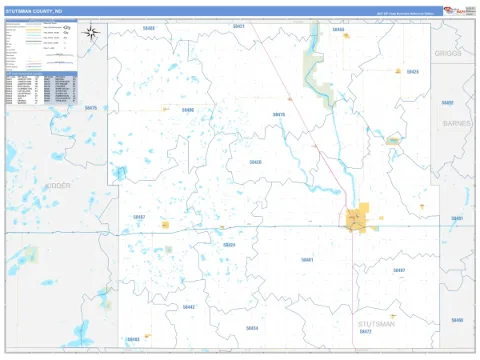Select the 58442 ZIP code label
Image resolution: width=480 pixels, height=360 pixels.
point(189,307)
